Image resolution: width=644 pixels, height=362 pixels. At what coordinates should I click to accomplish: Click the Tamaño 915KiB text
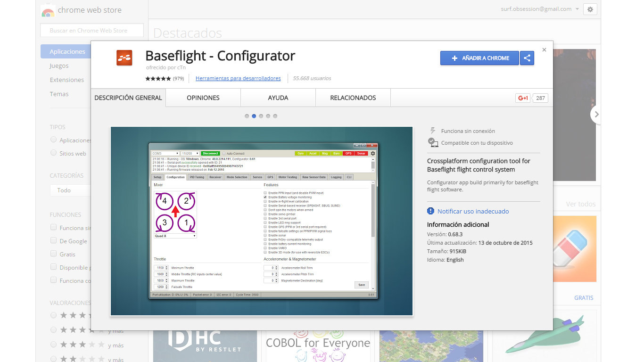point(447,251)
